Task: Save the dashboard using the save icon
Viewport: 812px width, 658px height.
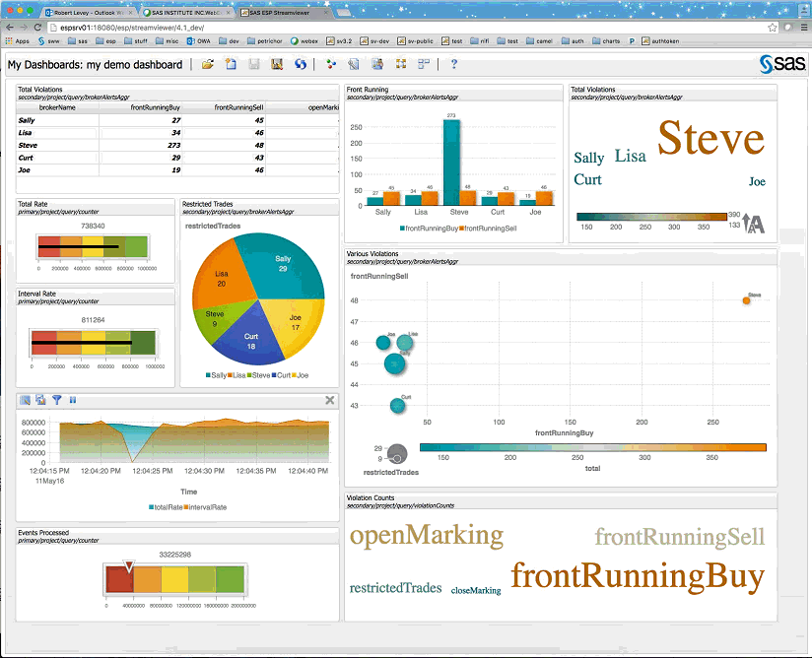Action: [x=253, y=63]
